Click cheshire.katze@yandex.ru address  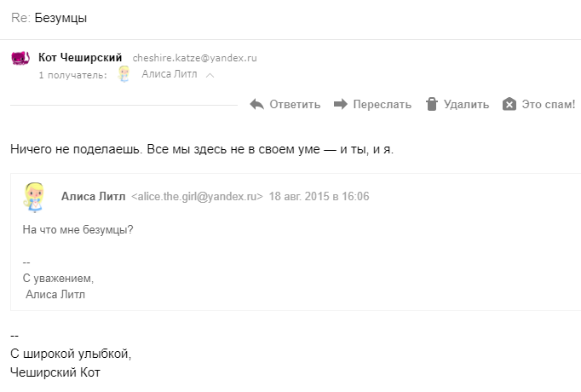(x=194, y=58)
